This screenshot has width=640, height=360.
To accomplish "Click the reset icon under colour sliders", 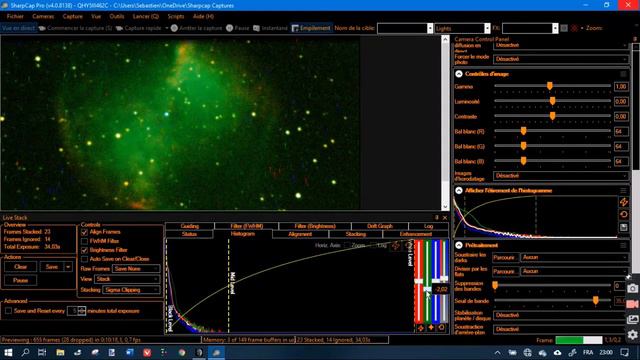I will (x=441, y=328).
